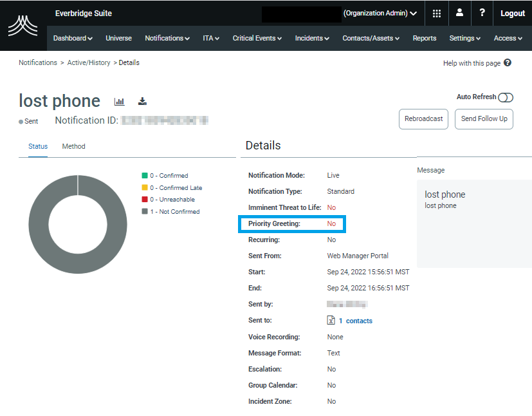Click the 'Standard' notification type value
The width and height of the screenshot is (532, 416).
(341, 191)
